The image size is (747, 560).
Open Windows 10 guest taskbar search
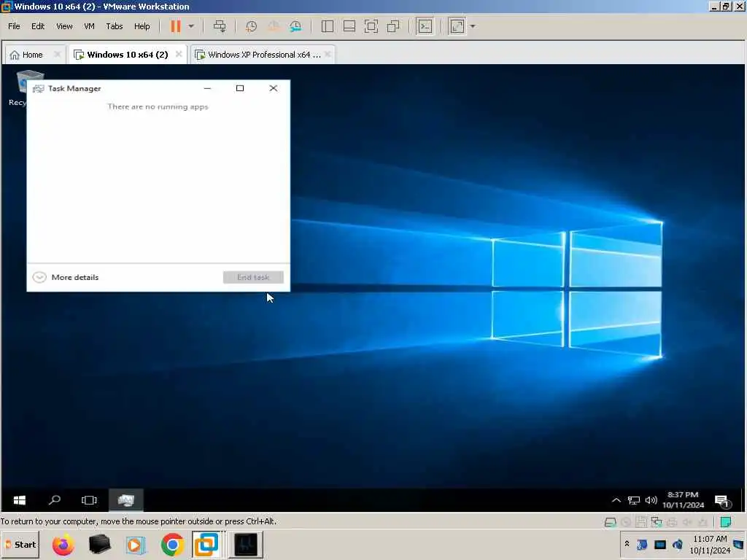(55, 500)
